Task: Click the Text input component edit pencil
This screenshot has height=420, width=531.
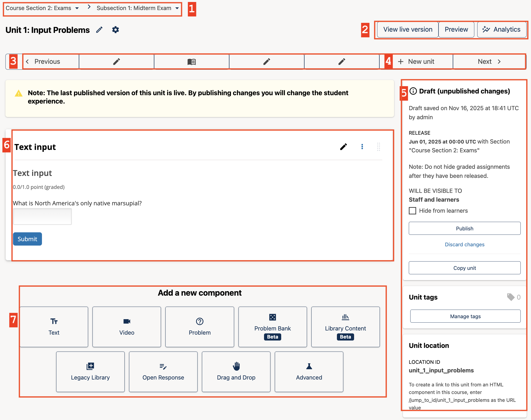Action: pos(343,147)
